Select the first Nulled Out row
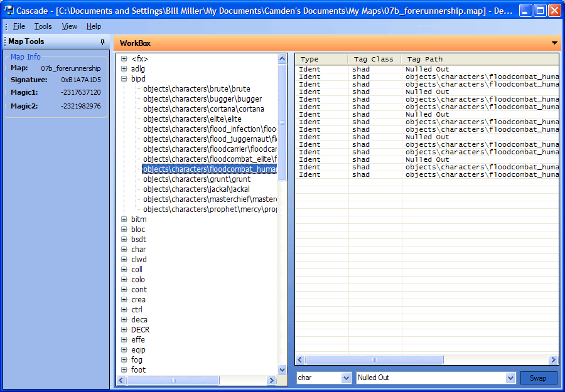This screenshot has height=392, width=565. [x=427, y=69]
